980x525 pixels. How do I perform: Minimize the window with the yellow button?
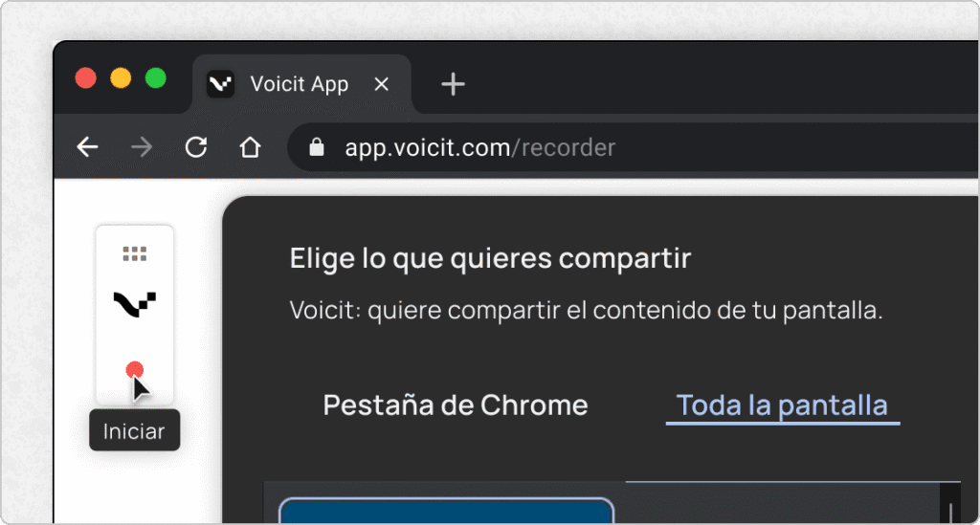[121, 78]
